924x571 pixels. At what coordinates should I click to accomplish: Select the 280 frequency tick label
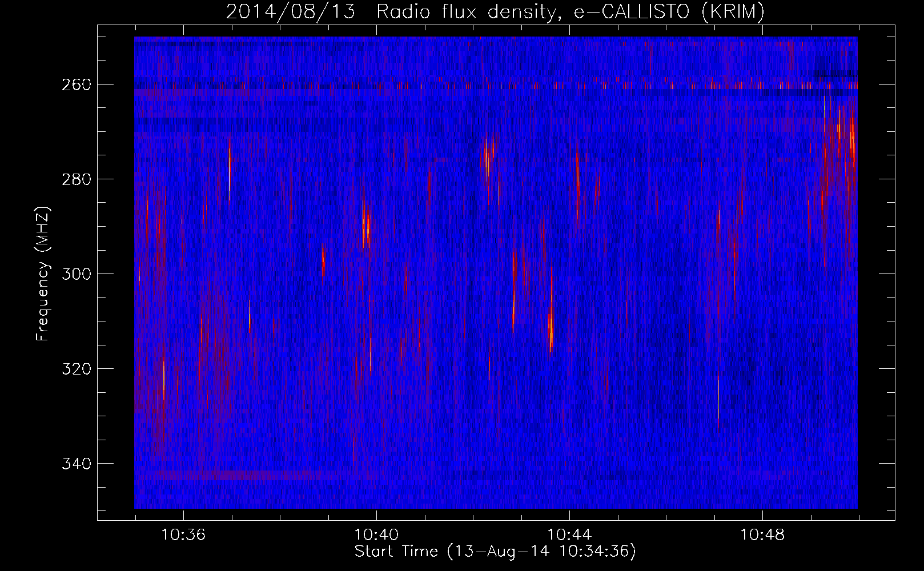pos(76,179)
